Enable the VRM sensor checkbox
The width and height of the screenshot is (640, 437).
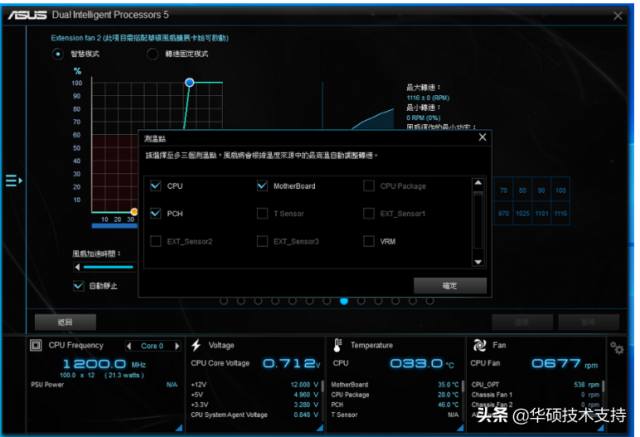pyautogui.click(x=369, y=241)
